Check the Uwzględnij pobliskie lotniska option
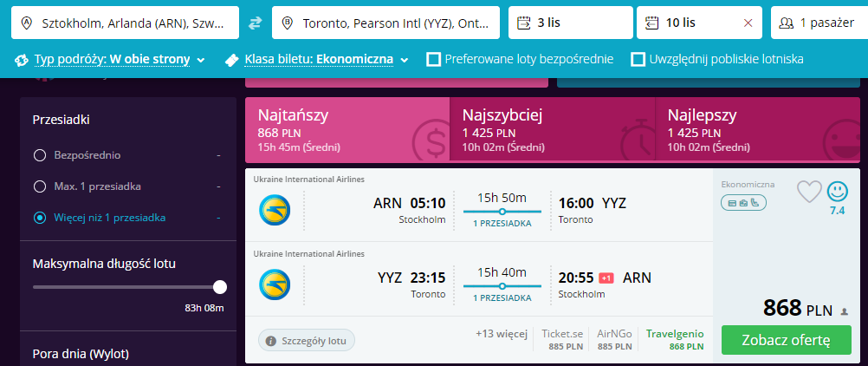This screenshot has height=366, width=868. pyautogui.click(x=638, y=59)
